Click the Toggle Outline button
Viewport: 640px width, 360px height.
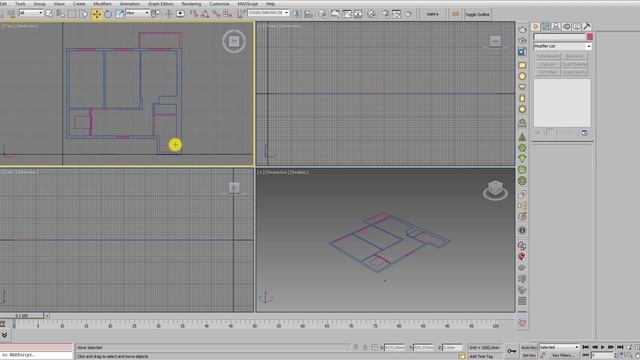(477, 14)
